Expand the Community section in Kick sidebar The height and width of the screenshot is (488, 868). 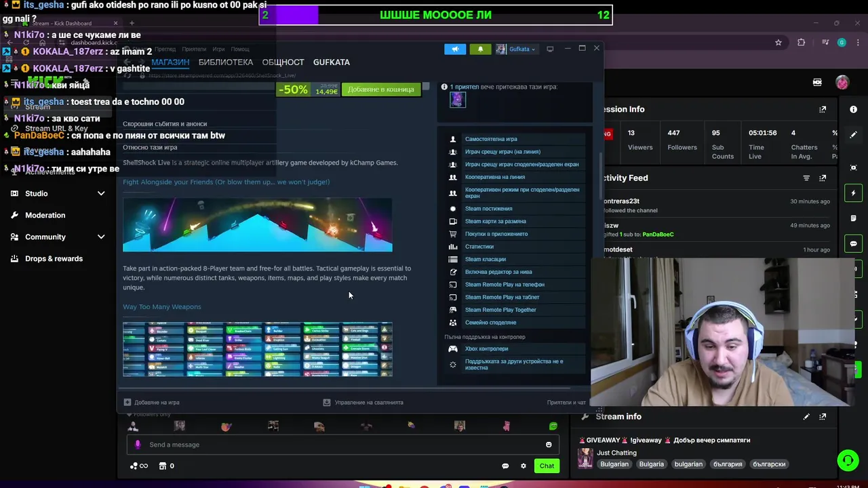point(58,237)
